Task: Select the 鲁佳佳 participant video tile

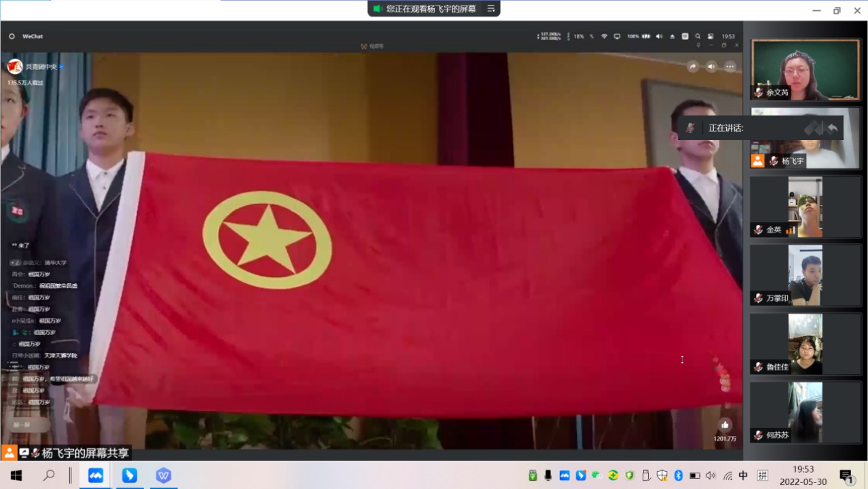Action: click(806, 344)
